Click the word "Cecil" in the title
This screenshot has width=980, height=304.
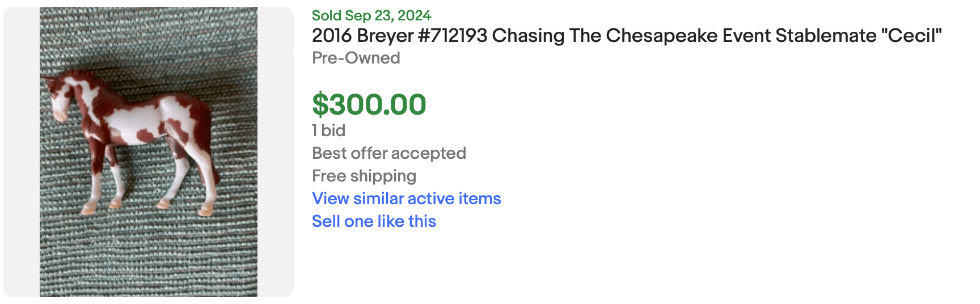pos(911,36)
